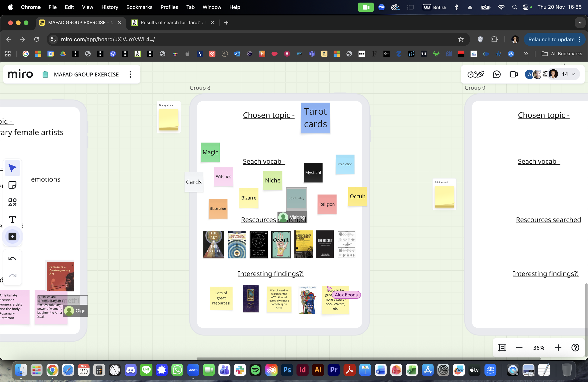Screen dimensions: 588x382
Task: Start video chat from Miro top bar
Action: click(x=514, y=74)
